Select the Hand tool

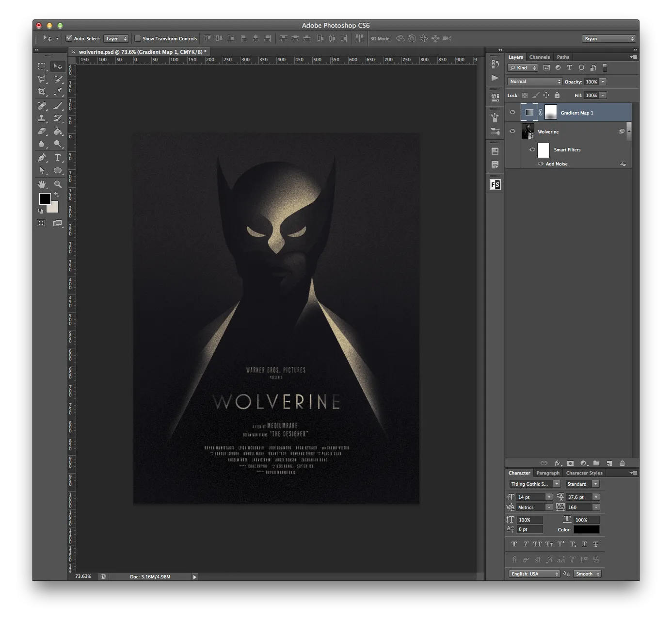click(x=42, y=184)
